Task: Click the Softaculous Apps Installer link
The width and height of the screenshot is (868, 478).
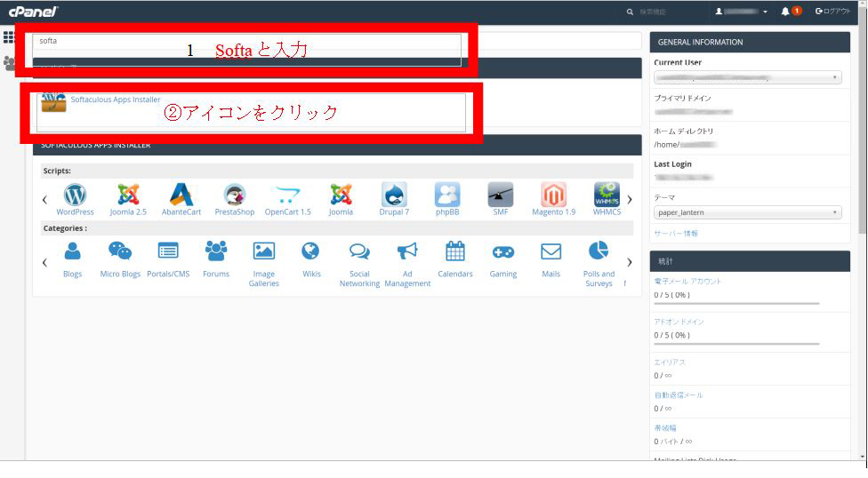Action: (x=115, y=100)
